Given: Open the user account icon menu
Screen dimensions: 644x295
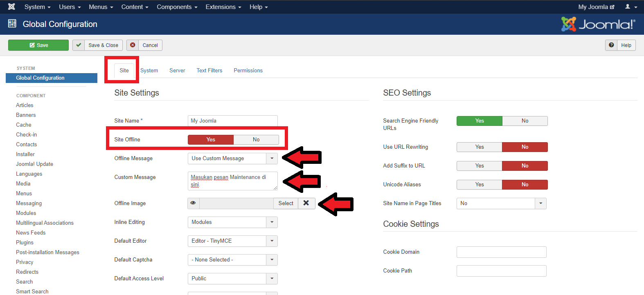Looking at the screenshot, I should 630,7.
